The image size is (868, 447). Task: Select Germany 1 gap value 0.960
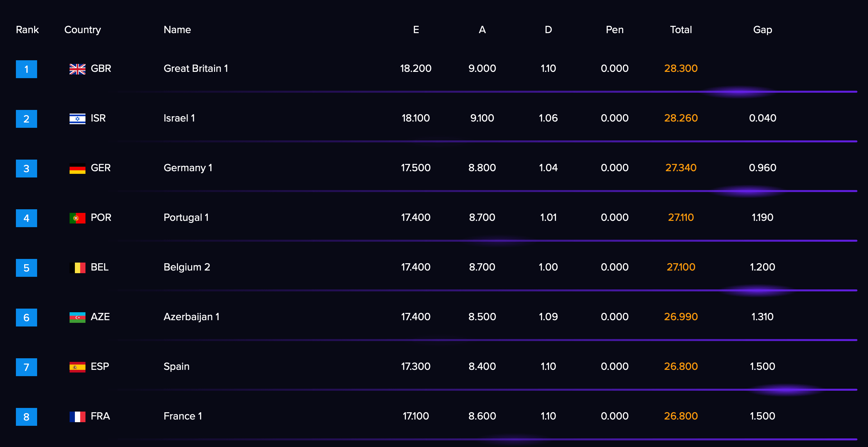(x=763, y=168)
